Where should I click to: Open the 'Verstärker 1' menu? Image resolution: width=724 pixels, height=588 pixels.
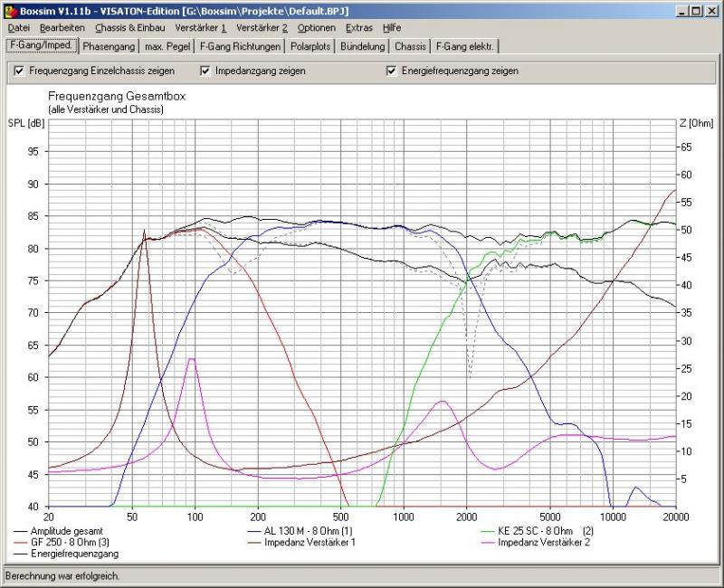pyautogui.click(x=200, y=28)
